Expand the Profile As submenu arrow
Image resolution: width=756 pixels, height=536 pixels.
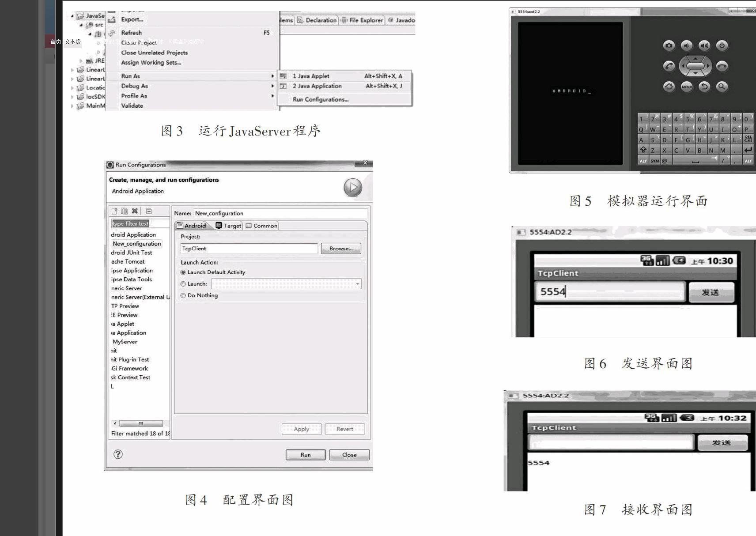pyautogui.click(x=272, y=96)
